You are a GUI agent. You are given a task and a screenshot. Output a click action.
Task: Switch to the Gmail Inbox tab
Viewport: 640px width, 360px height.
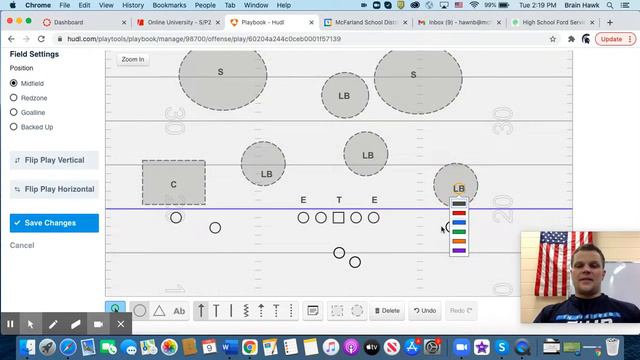459,22
